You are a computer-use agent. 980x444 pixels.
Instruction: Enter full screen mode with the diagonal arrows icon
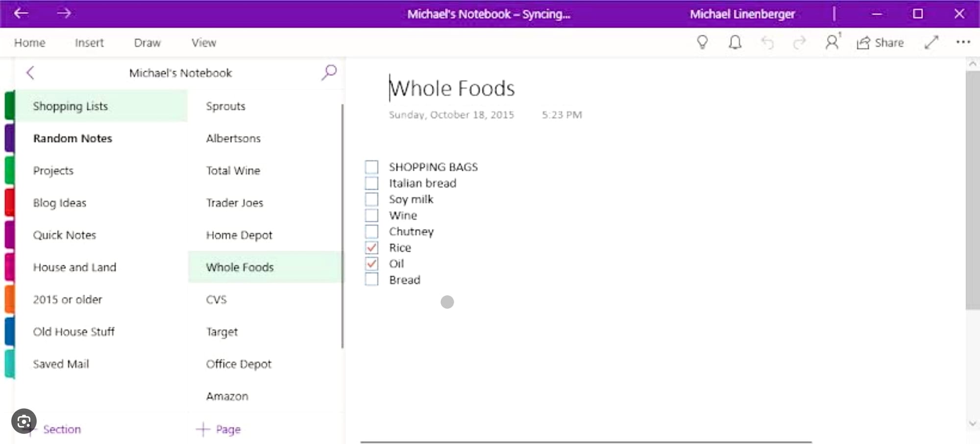tap(931, 43)
